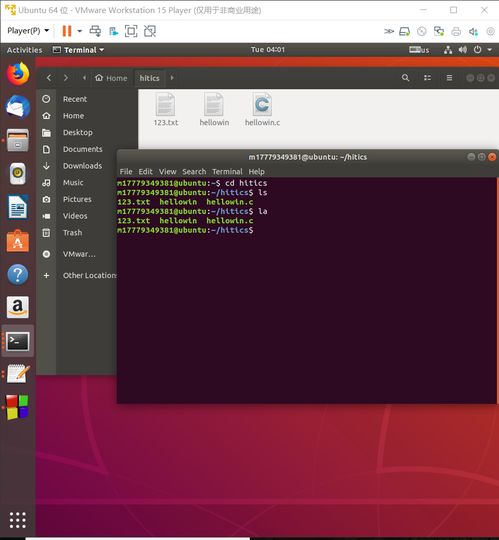This screenshot has height=540, width=499.
Task: Open the Player(P) dropdown menu
Action: pos(28,31)
